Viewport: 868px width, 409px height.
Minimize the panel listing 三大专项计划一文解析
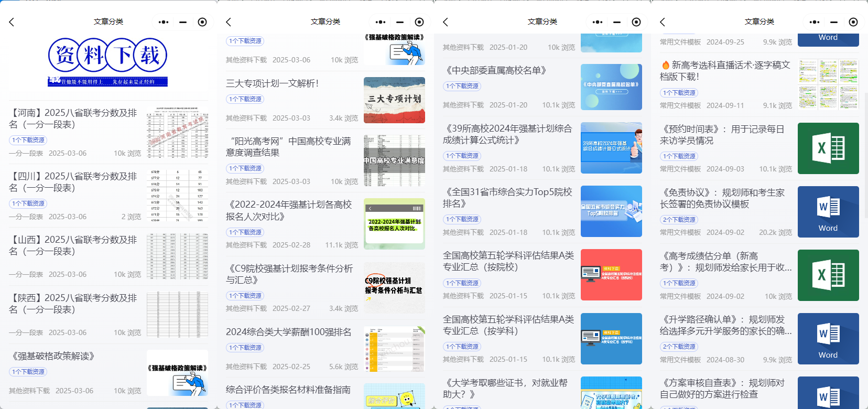click(400, 22)
